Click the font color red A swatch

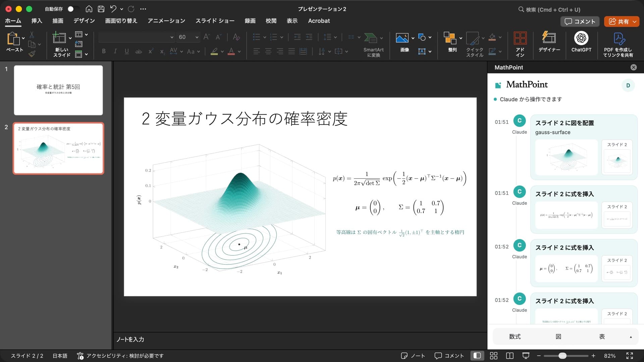pos(231,51)
